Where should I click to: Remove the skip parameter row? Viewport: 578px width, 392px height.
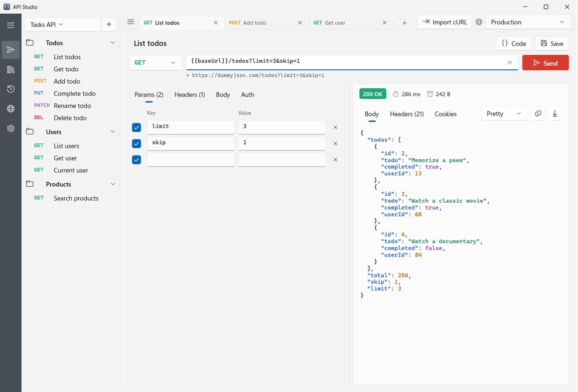[335, 143]
